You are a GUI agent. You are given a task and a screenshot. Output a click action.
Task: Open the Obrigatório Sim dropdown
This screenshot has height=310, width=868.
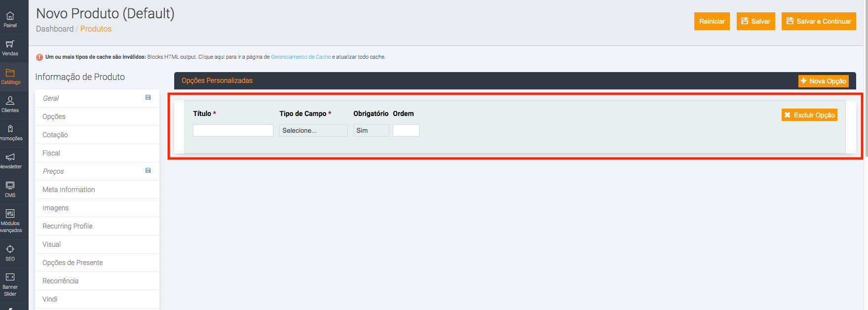click(371, 130)
